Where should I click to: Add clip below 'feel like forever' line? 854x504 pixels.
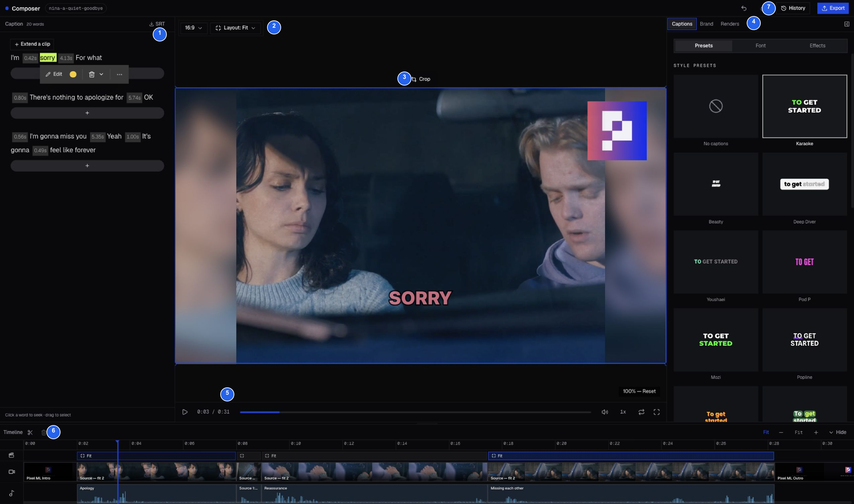click(87, 166)
